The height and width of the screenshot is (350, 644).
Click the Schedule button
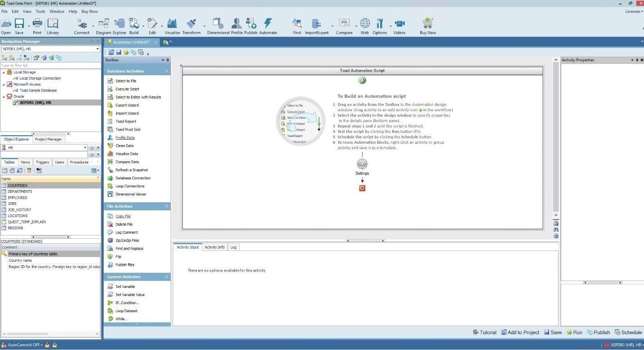point(628,332)
